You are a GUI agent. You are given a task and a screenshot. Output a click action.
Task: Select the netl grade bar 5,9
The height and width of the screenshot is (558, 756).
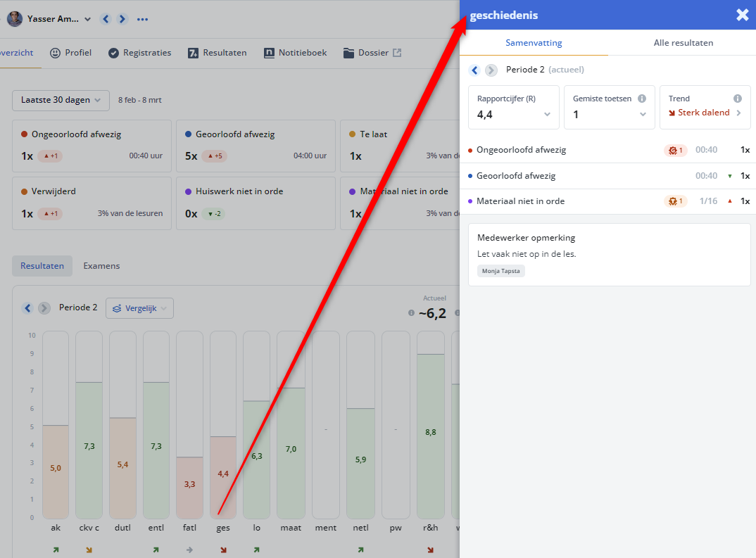click(360, 463)
